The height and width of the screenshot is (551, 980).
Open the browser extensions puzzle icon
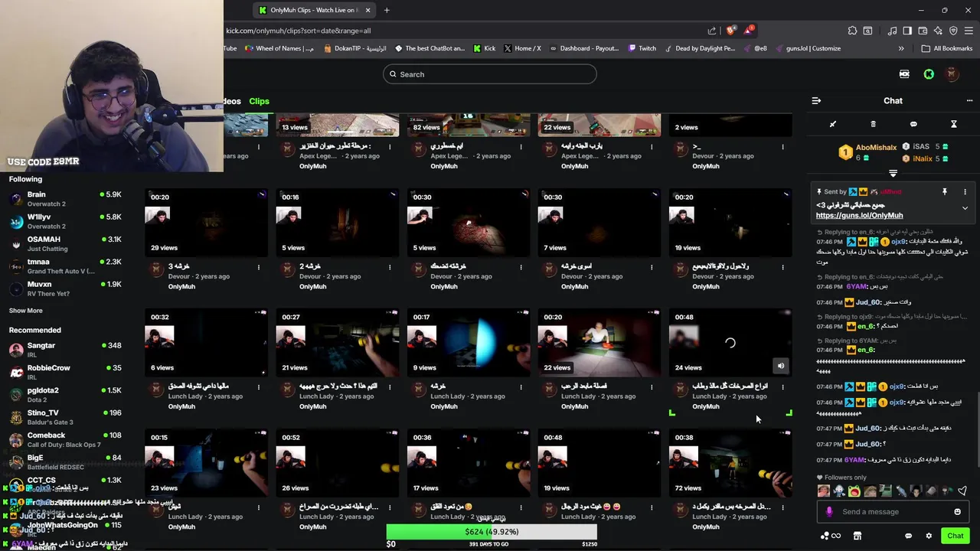(852, 31)
